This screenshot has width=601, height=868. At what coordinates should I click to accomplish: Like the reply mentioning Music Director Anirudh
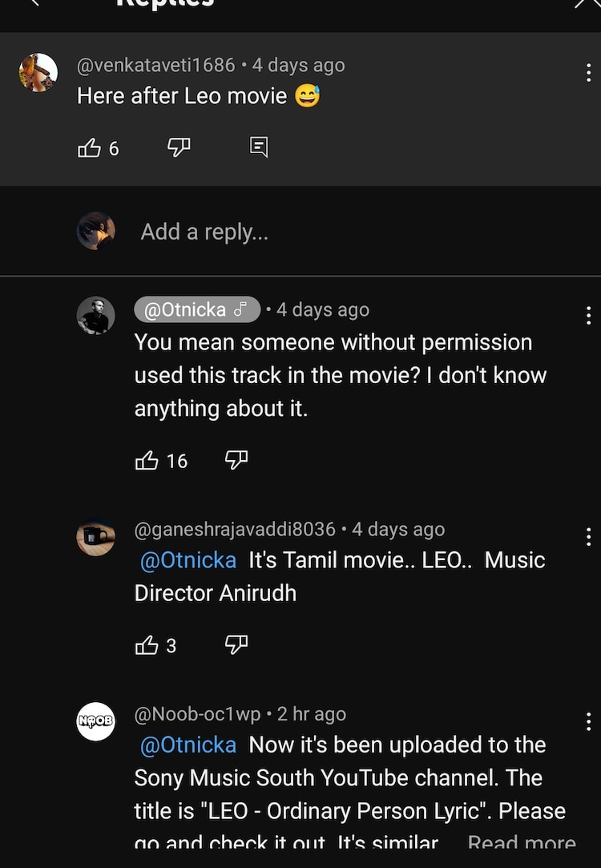click(147, 645)
